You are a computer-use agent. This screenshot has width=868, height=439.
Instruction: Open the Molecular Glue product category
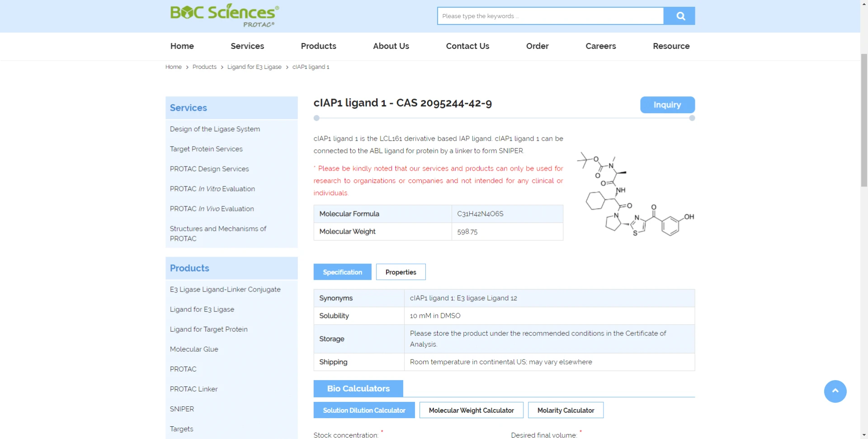click(194, 349)
